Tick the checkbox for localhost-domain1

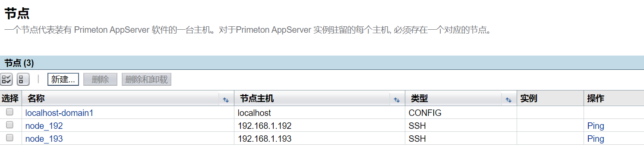tap(9, 112)
